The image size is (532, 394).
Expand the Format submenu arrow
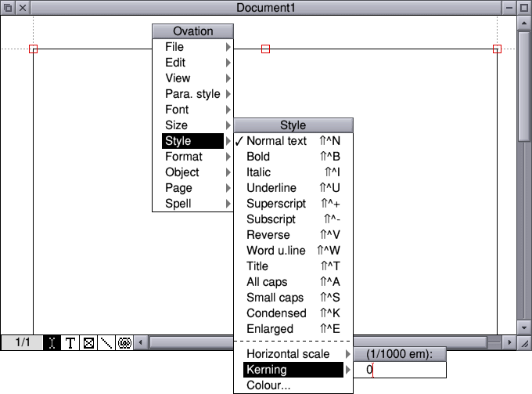pos(228,156)
